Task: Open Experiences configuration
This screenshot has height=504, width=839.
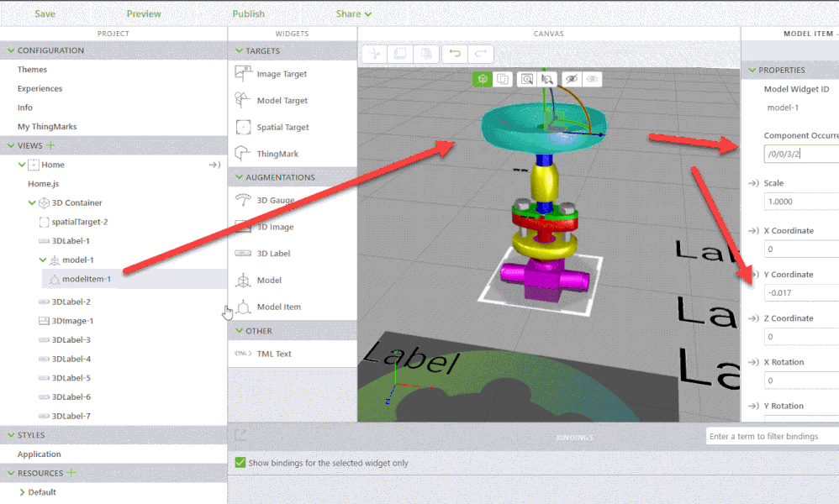Action: tap(40, 89)
